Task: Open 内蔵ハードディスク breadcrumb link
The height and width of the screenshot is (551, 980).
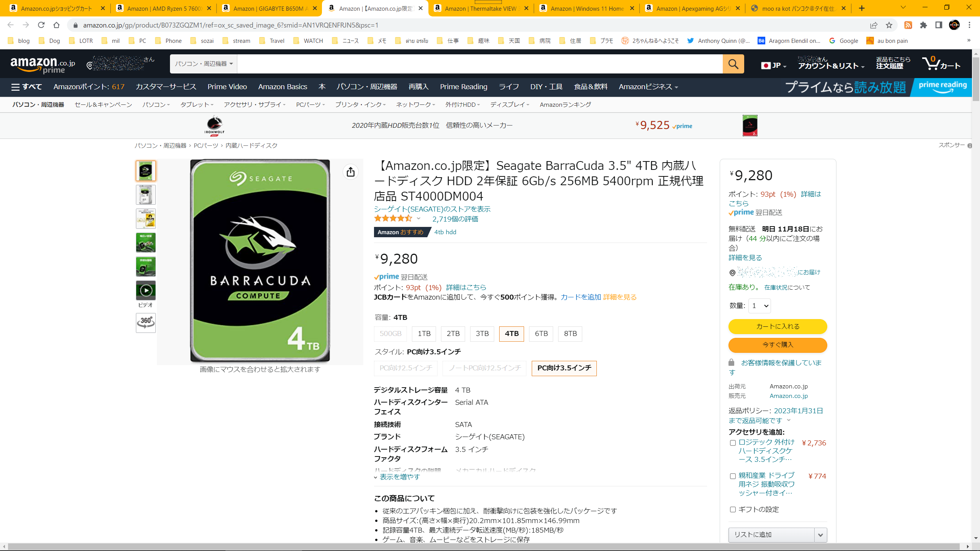Action: 252,146
